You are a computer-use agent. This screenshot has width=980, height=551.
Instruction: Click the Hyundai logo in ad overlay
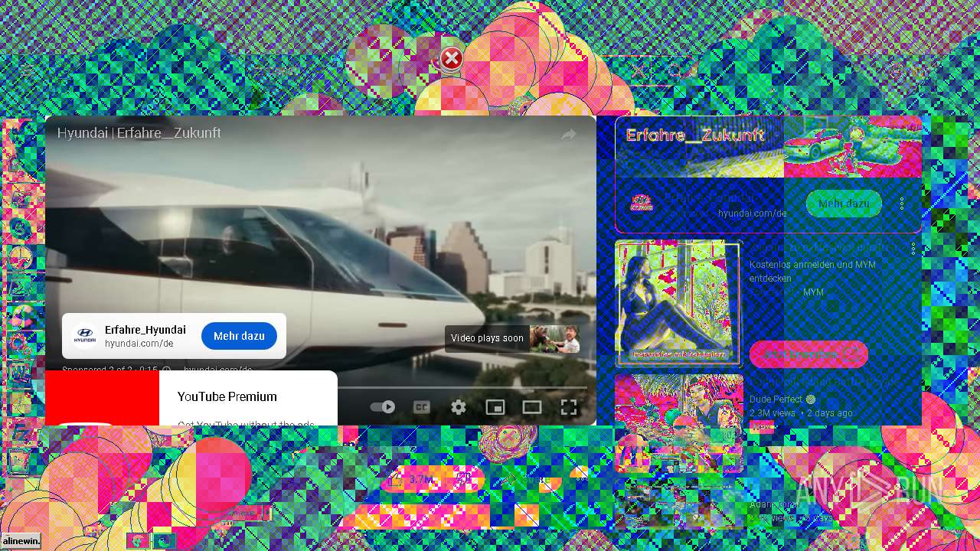(84, 336)
